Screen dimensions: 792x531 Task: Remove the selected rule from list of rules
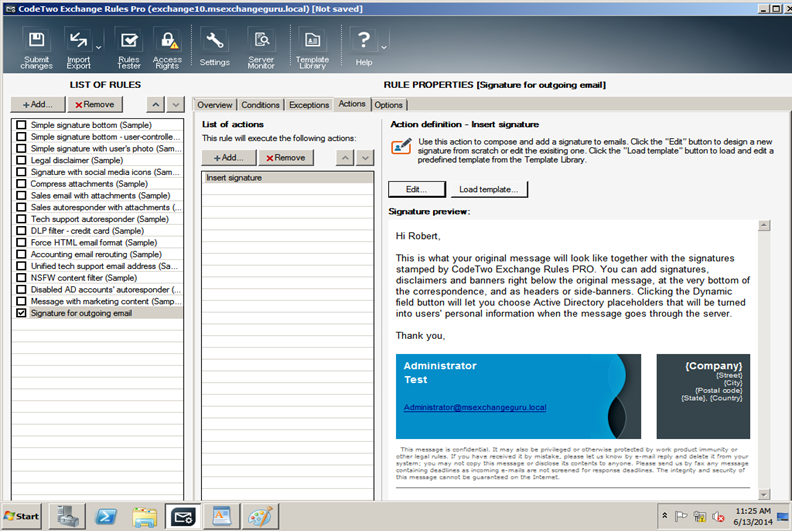coord(95,105)
